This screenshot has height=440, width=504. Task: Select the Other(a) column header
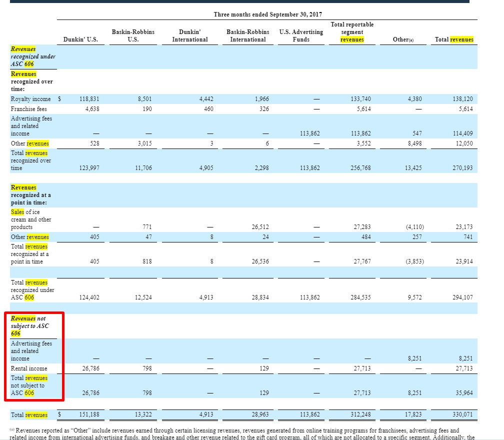coord(403,39)
